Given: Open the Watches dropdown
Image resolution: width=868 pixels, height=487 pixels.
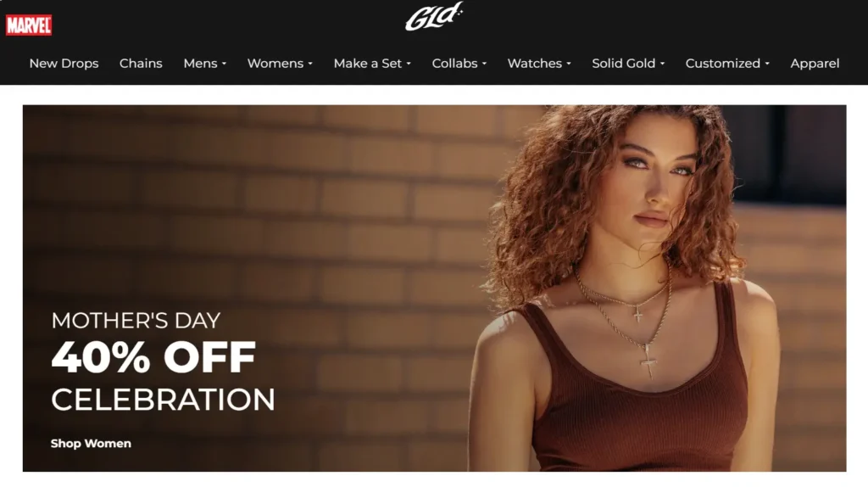Looking at the screenshot, I should click(538, 63).
